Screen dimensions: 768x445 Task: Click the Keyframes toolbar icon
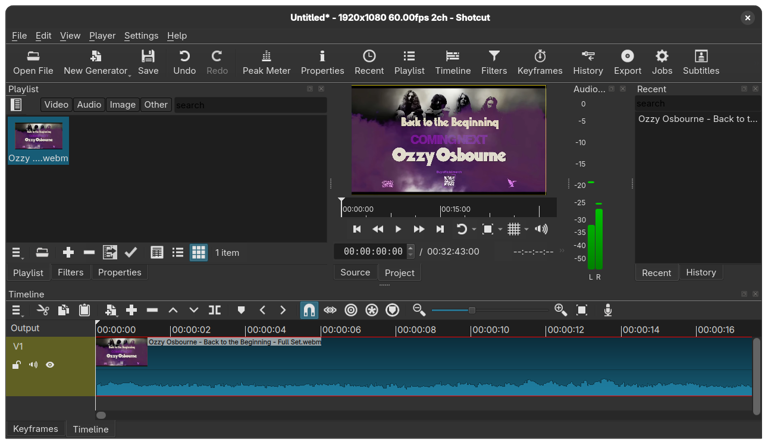[539, 62]
